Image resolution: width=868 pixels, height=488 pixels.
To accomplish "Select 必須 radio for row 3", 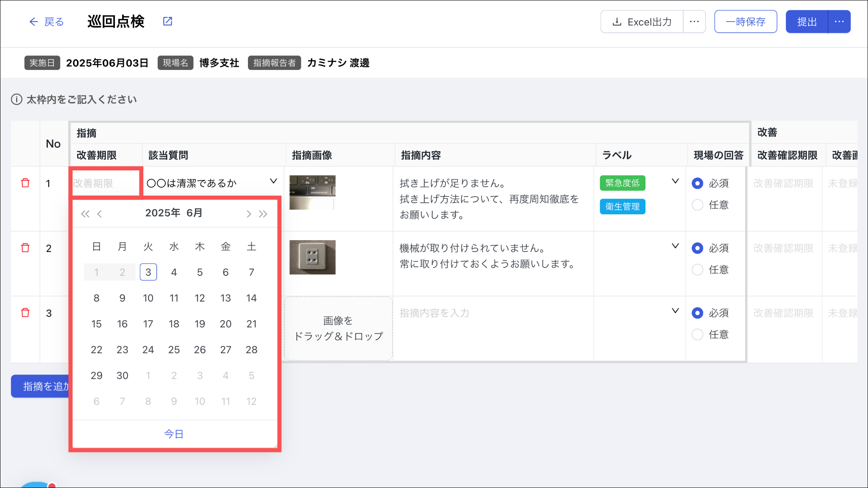I will (697, 313).
